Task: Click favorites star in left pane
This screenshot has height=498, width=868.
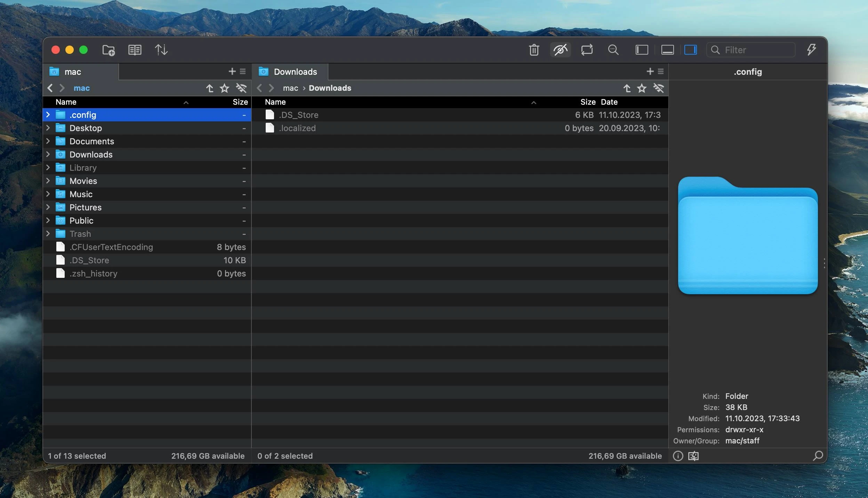Action: pos(224,88)
